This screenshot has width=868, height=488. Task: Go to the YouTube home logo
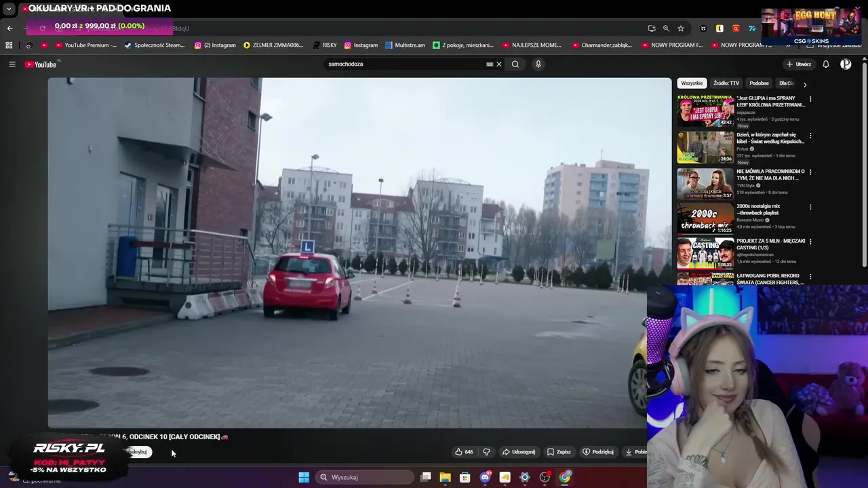click(41, 64)
